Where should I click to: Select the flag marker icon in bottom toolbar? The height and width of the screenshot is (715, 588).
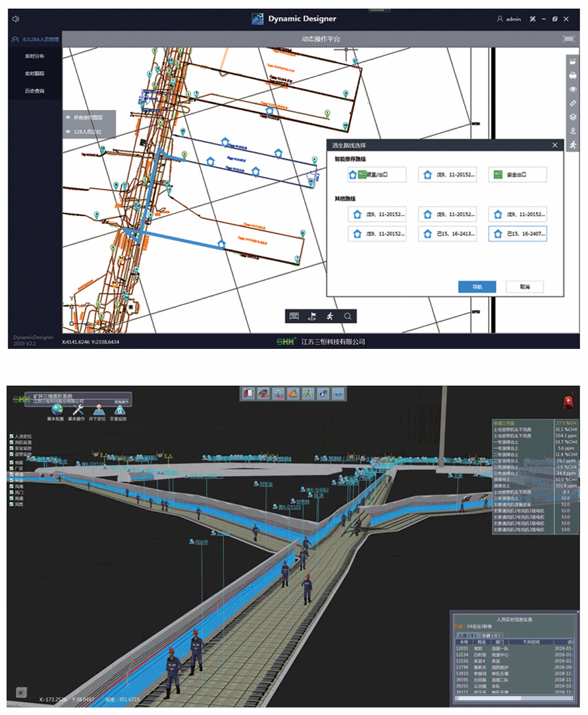click(x=312, y=316)
